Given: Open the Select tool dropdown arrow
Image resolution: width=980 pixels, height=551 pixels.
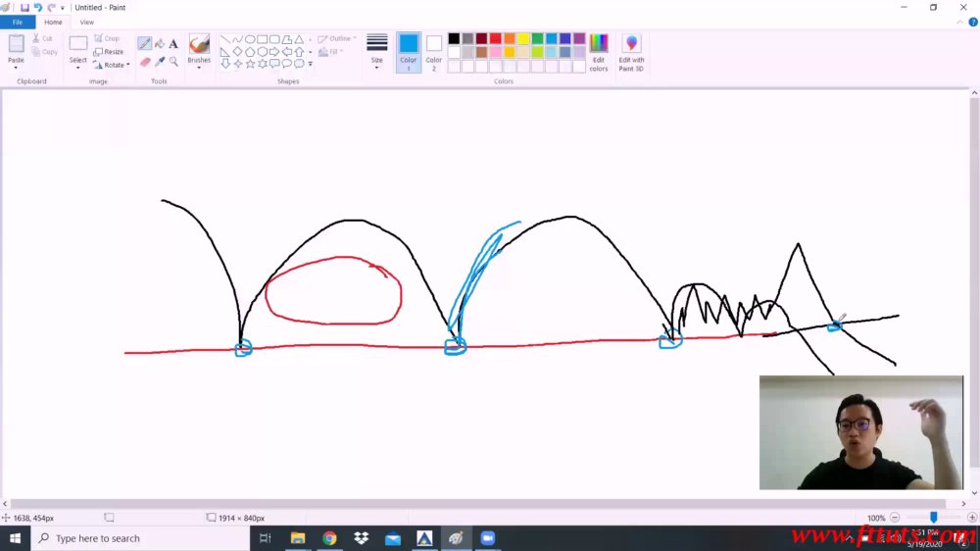Looking at the screenshot, I should (x=78, y=68).
